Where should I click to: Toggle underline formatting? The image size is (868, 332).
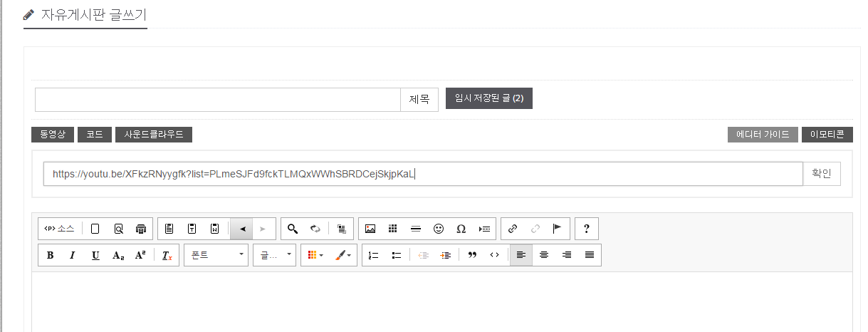[95, 255]
